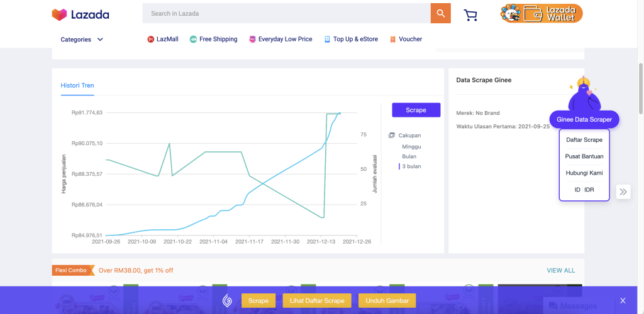Click 'Over RM38.00, get 1% off' text

136,271
